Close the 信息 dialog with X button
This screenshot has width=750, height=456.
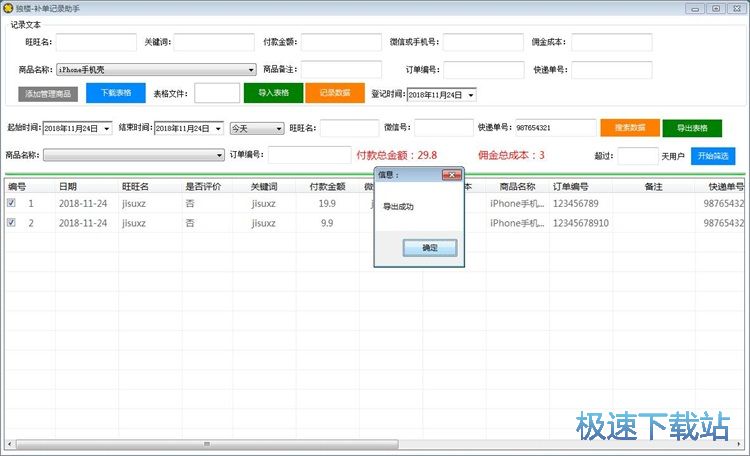(452, 175)
